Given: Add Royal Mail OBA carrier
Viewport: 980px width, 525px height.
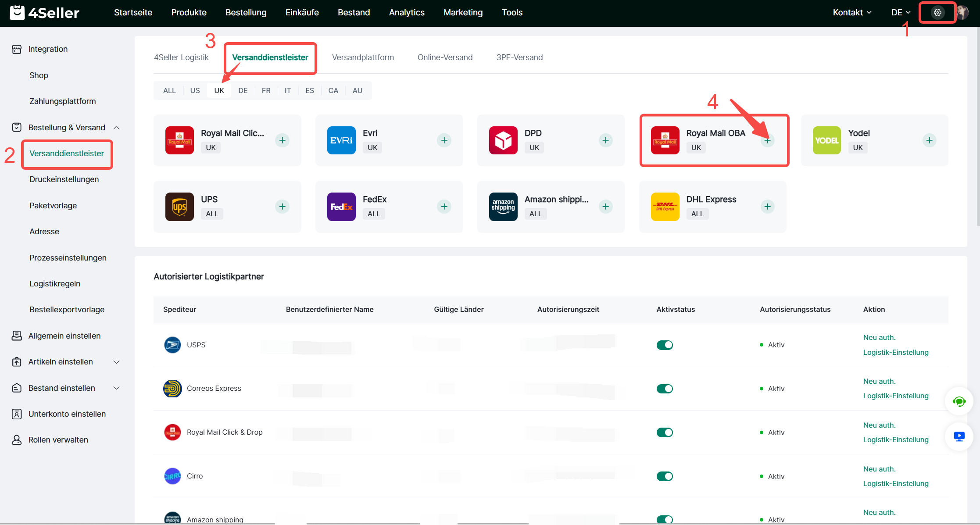Looking at the screenshot, I should point(767,140).
